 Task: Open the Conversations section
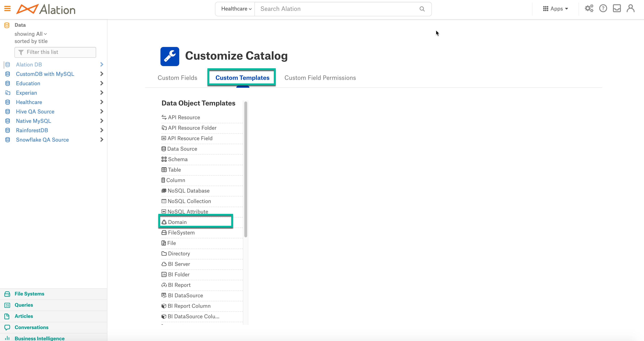31,327
